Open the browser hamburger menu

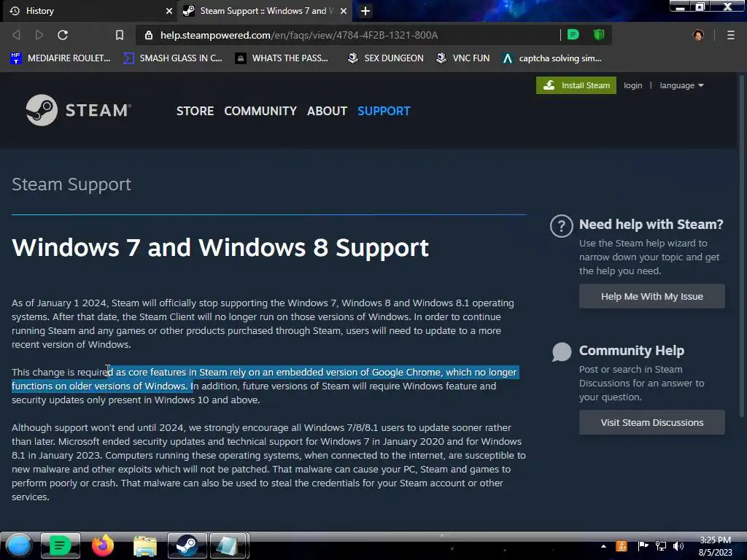click(730, 35)
